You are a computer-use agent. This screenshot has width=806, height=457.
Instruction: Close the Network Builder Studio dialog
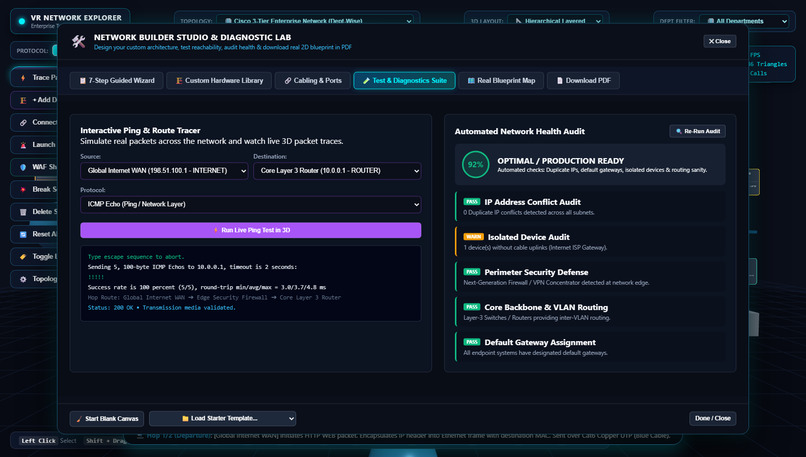pos(720,41)
